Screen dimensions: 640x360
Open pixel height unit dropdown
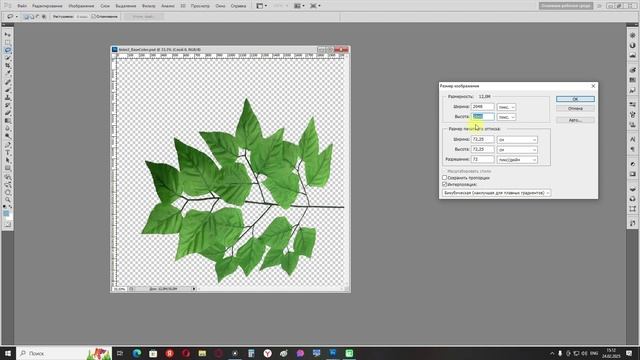(506, 117)
